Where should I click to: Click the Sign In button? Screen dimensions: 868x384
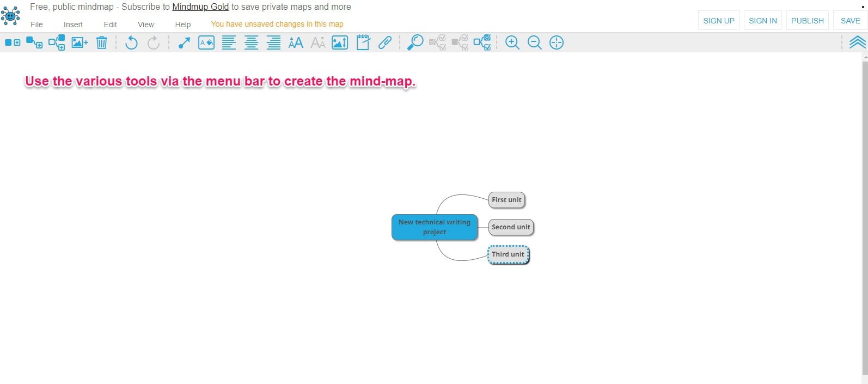pos(763,21)
